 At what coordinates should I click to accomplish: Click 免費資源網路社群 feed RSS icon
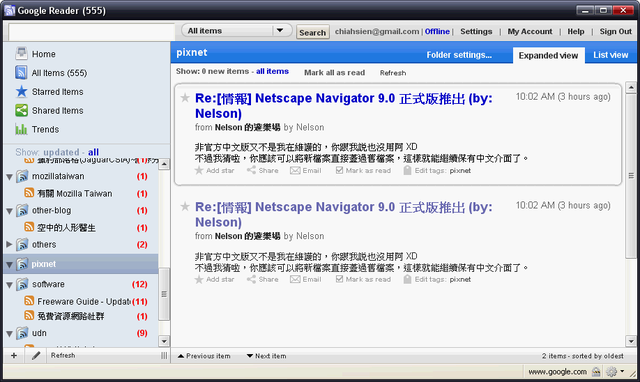coord(29,315)
